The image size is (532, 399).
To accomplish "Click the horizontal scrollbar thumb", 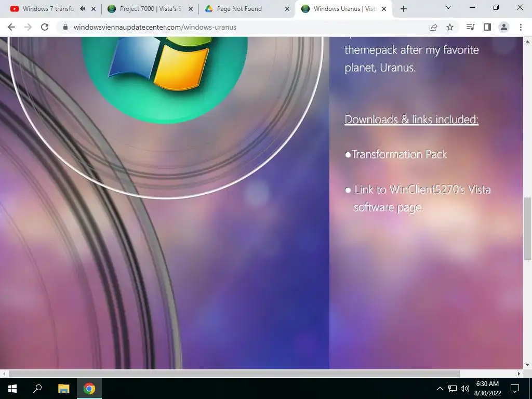I will (234, 374).
